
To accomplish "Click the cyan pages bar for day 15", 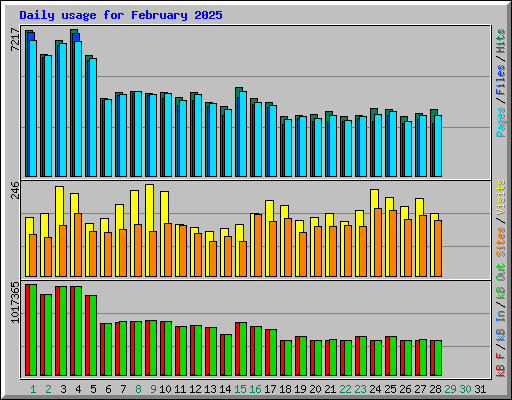I will (243, 134).
